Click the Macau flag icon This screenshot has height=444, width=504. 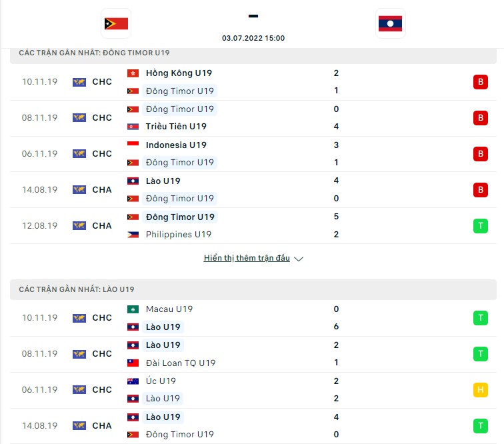pyautogui.click(x=133, y=309)
